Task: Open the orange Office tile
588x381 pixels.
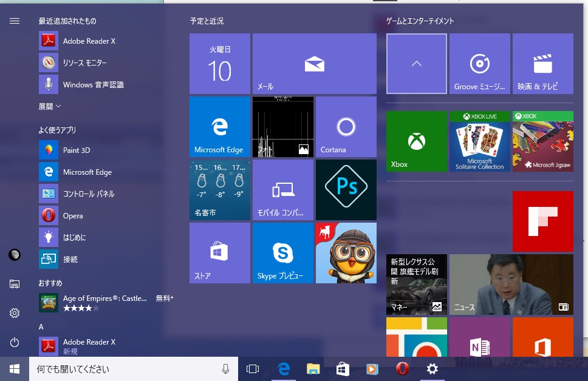Action: pos(543,337)
